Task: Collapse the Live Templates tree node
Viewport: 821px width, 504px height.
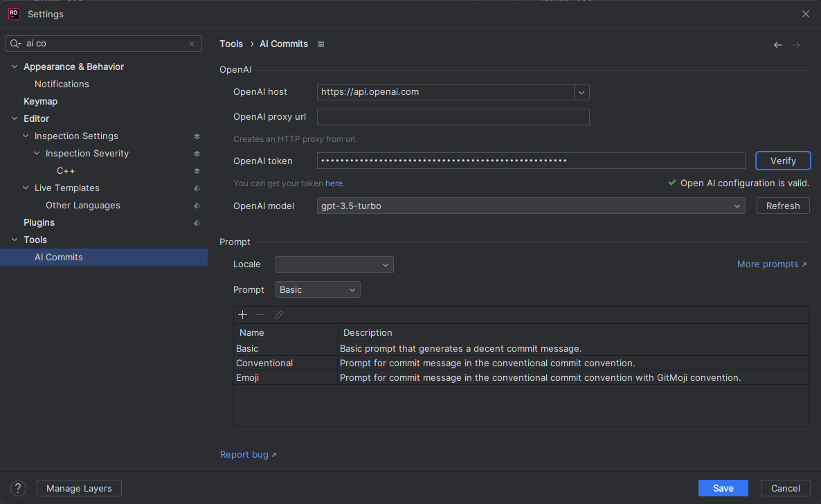Action: tap(26, 188)
